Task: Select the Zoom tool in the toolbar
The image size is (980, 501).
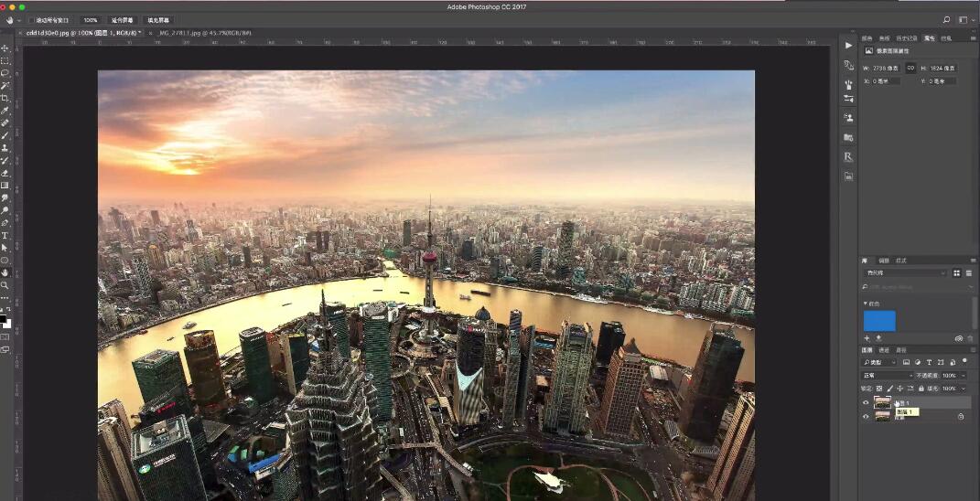Action: 5,285
